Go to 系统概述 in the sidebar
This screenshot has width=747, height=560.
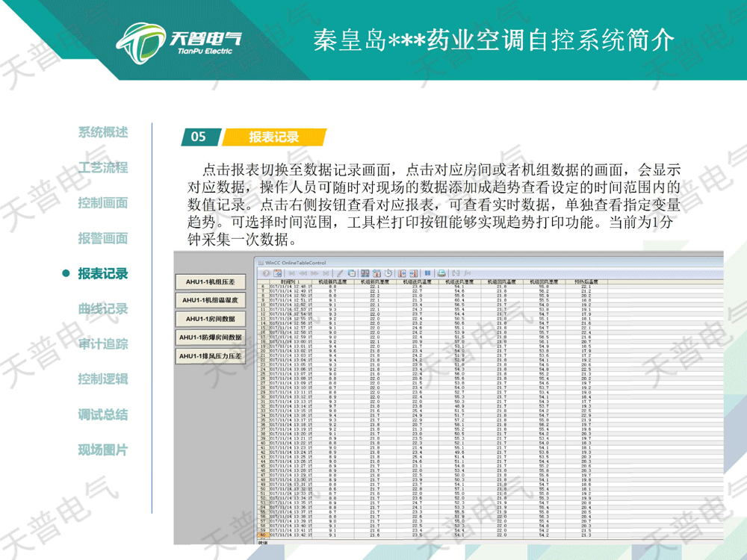point(103,132)
